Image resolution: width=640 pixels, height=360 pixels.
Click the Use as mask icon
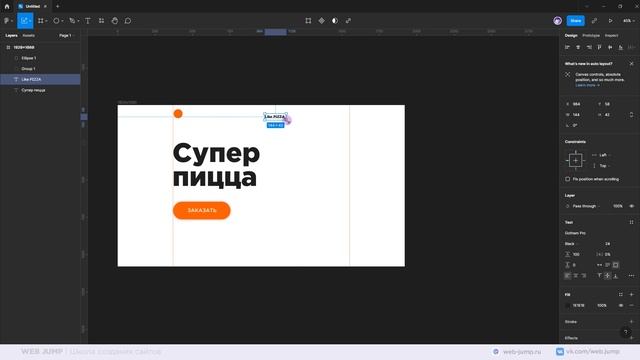click(335, 20)
